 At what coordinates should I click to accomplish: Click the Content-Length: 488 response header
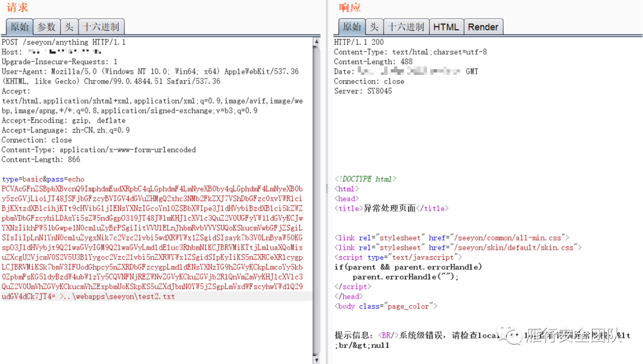point(373,62)
